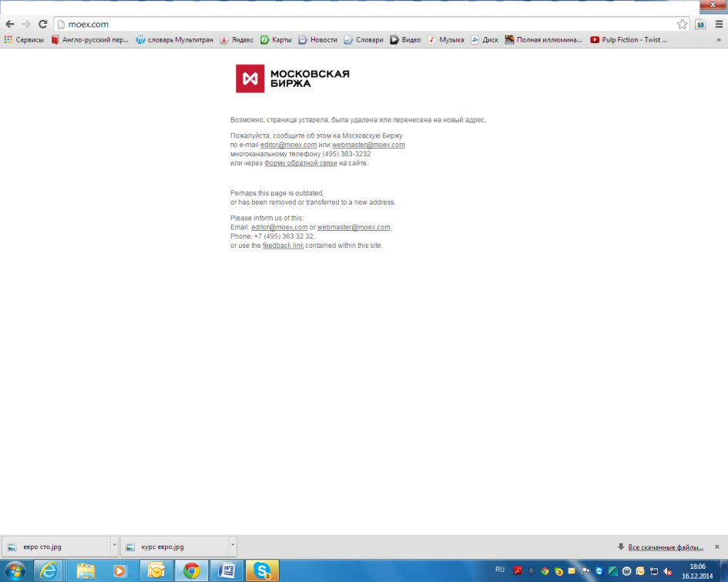Click the RU language indicator
Image resolution: width=728 pixels, height=582 pixels.
coord(499,570)
